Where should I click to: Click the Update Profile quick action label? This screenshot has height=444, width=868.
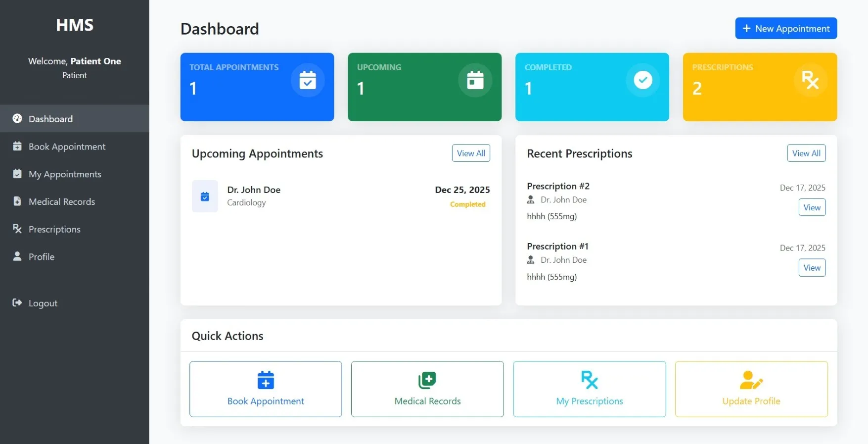click(x=751, y=401)
